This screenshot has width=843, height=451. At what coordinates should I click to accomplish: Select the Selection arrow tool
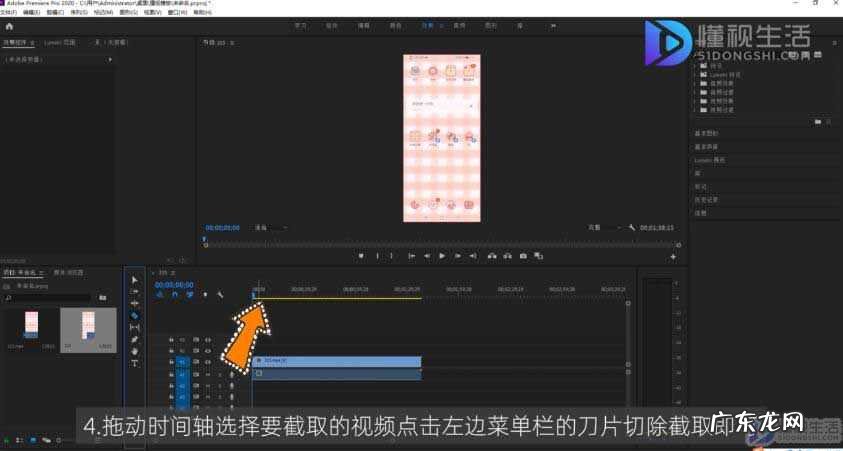tap(134, 280)
